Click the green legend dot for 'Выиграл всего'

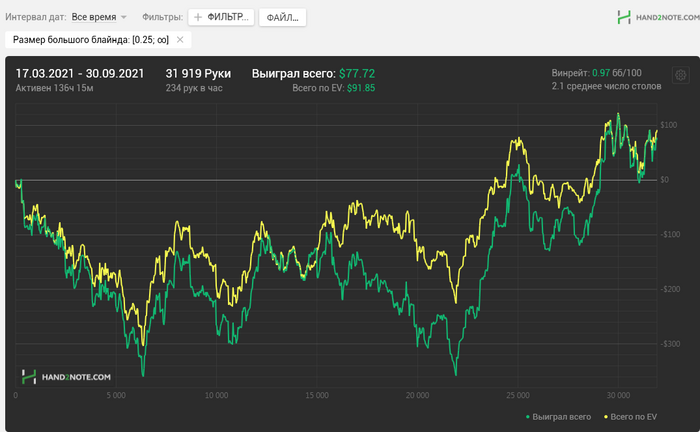tap(528, 417)
